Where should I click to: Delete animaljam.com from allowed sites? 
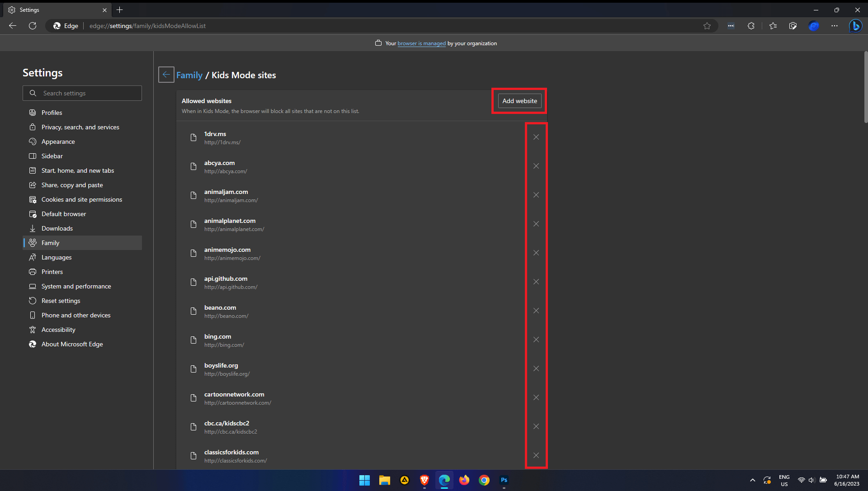pyautogui.click(x=536, y=195)
